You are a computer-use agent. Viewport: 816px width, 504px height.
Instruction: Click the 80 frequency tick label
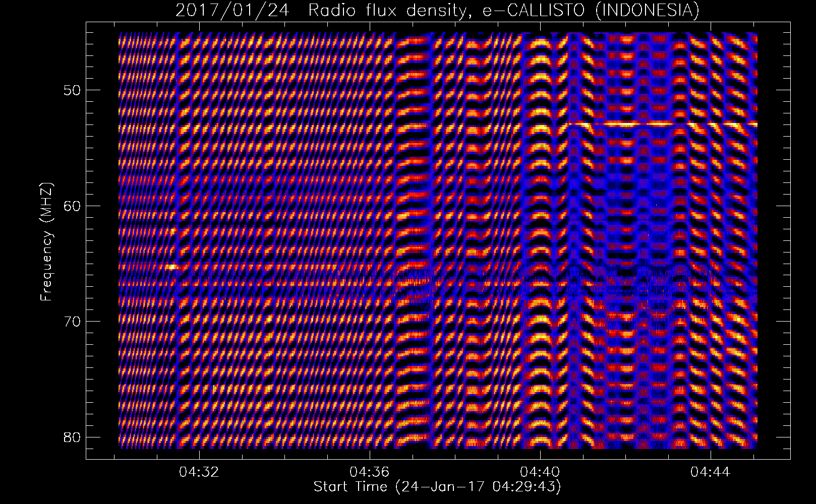click(71, 436)
